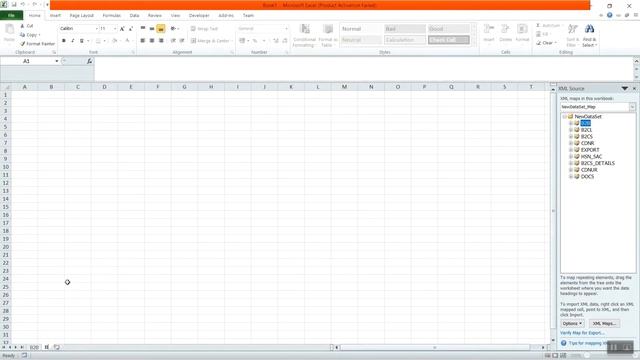Viewport: 640px width, 360px height.
Task: Switch to the Review ribbon tab
Action: (x=155, y=16)
